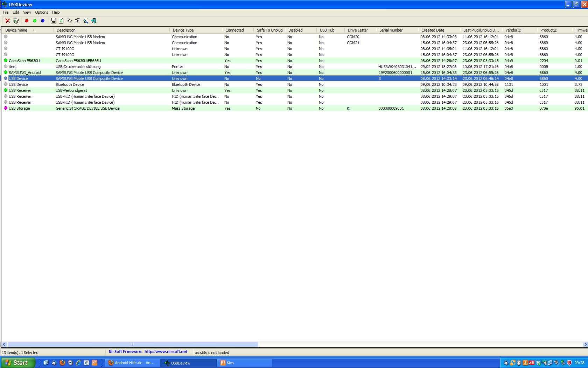Click serial number 000000009601
This screenshot has height=368, width=588.
(391, 108)
